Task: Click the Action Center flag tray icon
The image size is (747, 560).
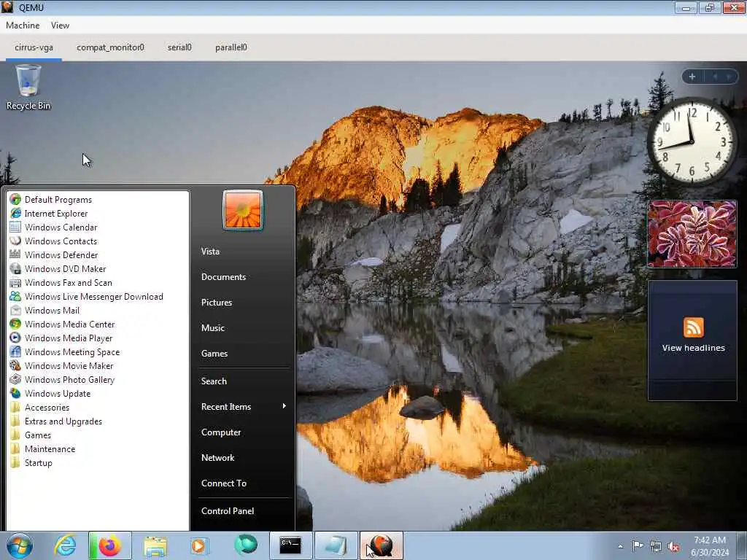Action: [638, 545]
